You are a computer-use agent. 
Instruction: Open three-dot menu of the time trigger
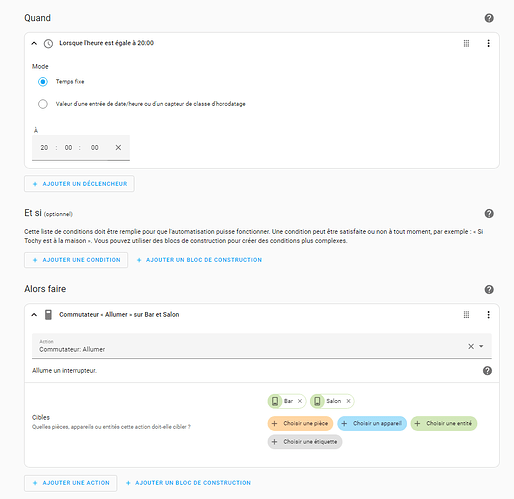click(x=488, y=43)
